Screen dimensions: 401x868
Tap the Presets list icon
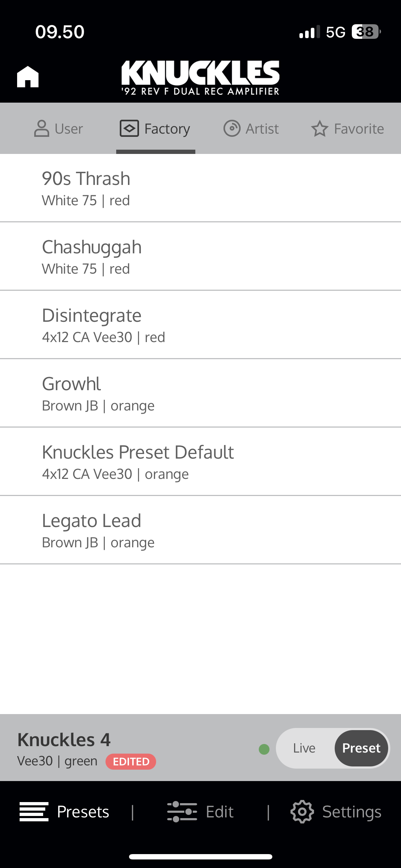[34, 812]
